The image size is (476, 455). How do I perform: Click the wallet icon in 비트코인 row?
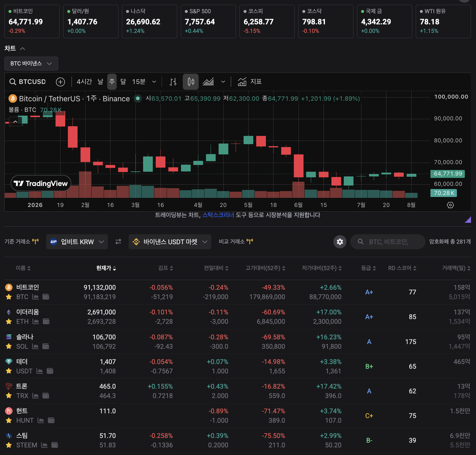coord(46,297)
